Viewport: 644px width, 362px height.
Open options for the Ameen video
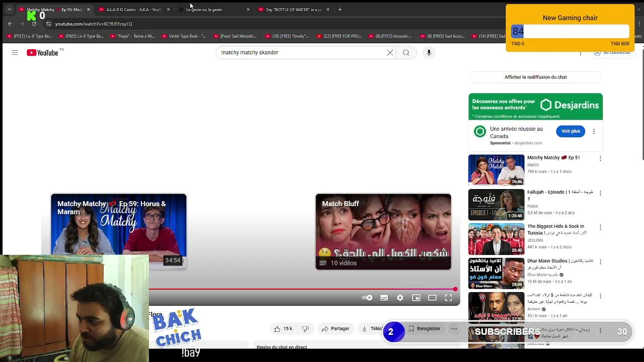point(600,296)
